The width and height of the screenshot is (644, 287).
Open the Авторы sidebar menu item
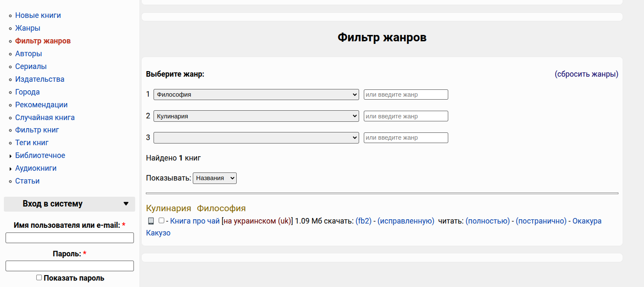(x=29, y=54)
